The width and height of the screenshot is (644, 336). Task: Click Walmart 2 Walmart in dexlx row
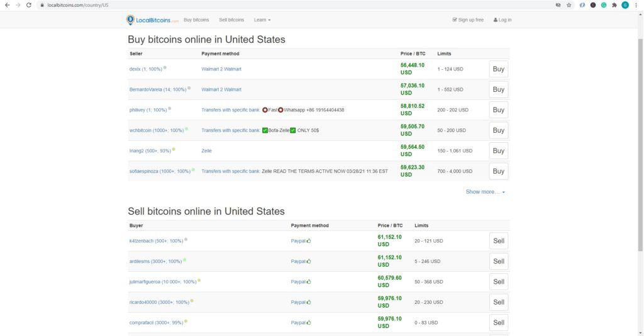tap(221, 69)
